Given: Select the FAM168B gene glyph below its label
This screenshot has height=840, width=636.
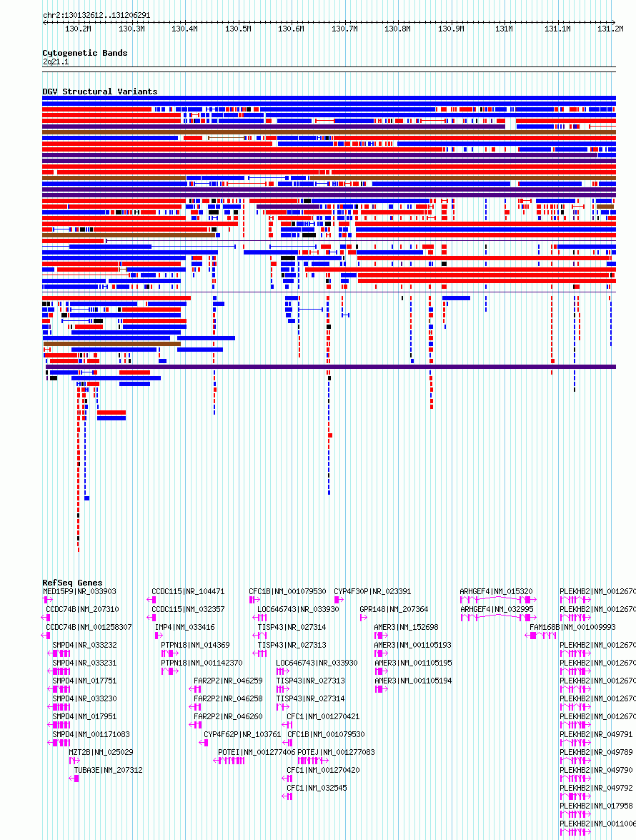Looking at the screenshot, I should [541, 636].
